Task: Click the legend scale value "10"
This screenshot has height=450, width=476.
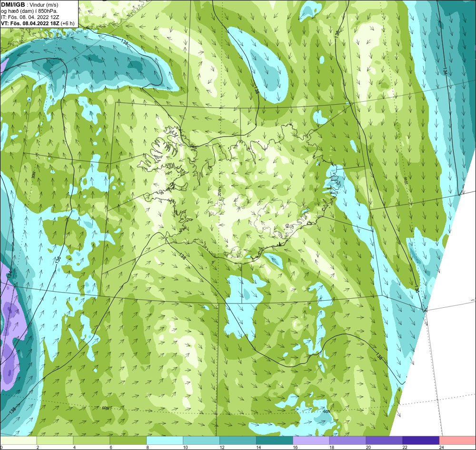Action: (x=185, y=447)
